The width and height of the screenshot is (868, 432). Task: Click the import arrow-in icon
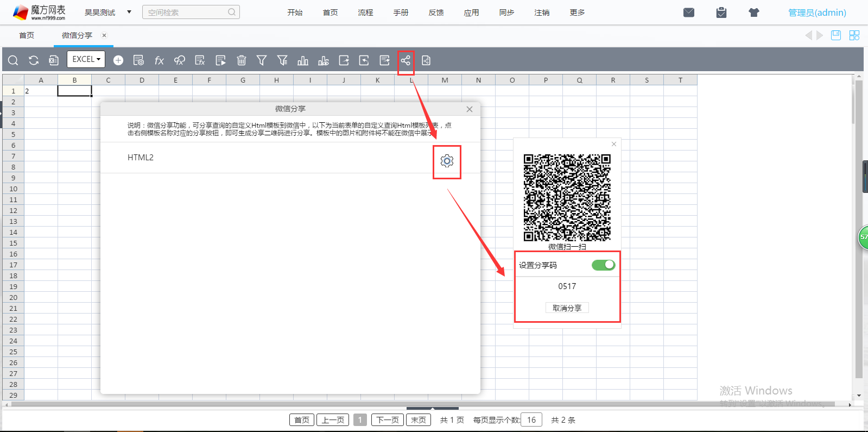click(364, 60)
